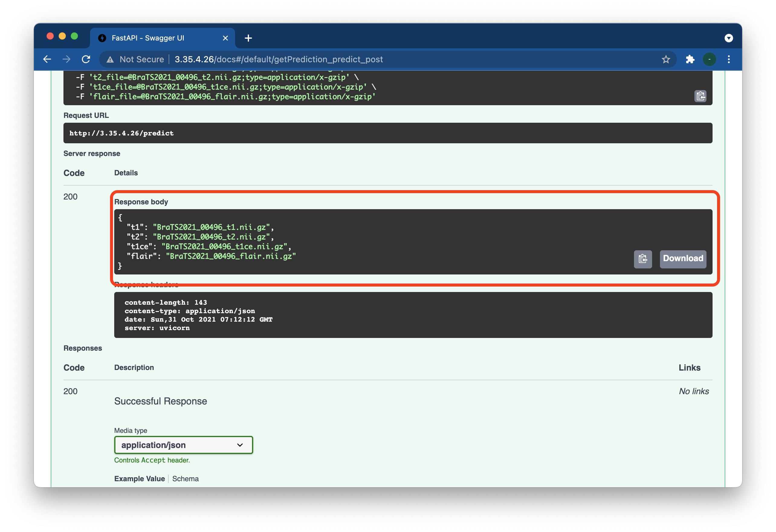Screen dimensions: 776x532
Task: Click the browser back arrow
Action: pyautogui.click(x=47, y=60)
